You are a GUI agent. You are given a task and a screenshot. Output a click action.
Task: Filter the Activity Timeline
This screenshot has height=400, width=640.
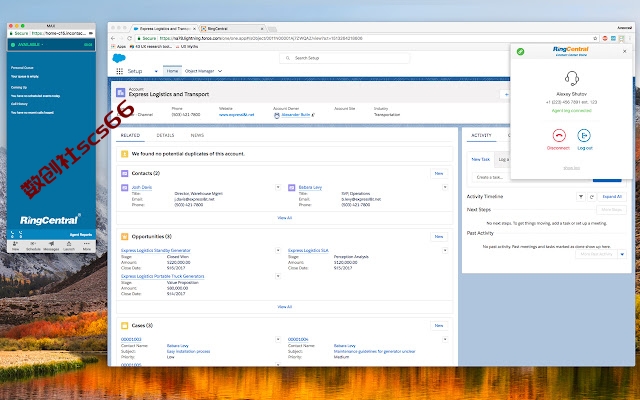[581, 197]
